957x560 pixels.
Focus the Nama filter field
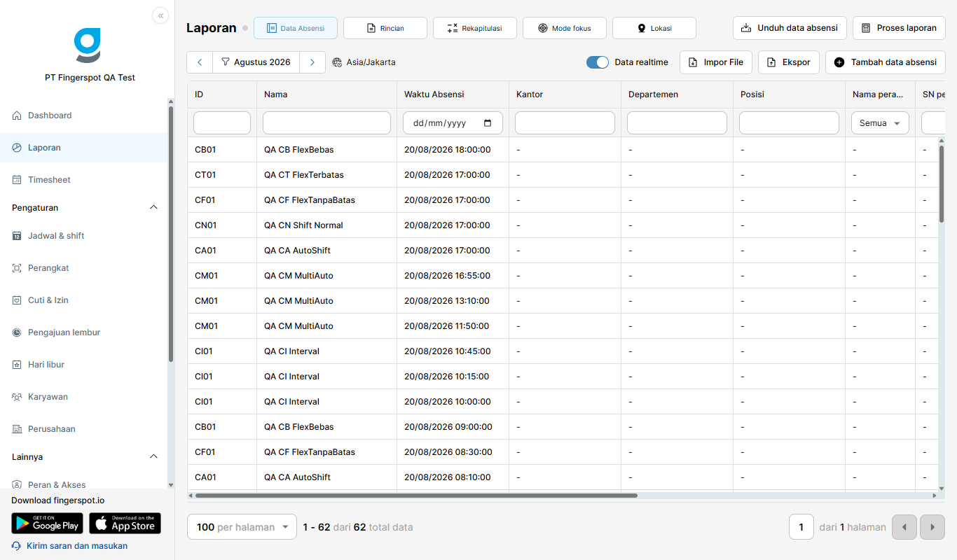[326, 122]
